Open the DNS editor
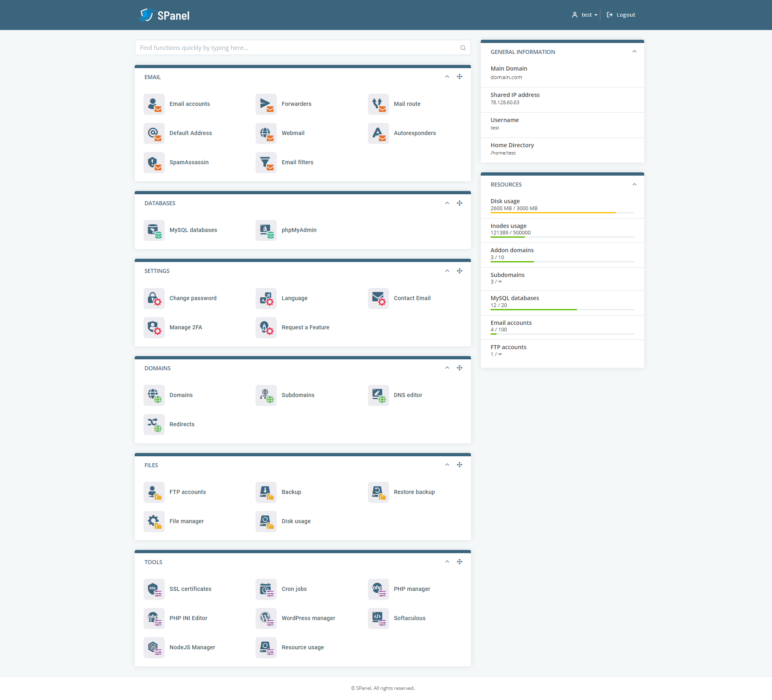 pos(408,395)
